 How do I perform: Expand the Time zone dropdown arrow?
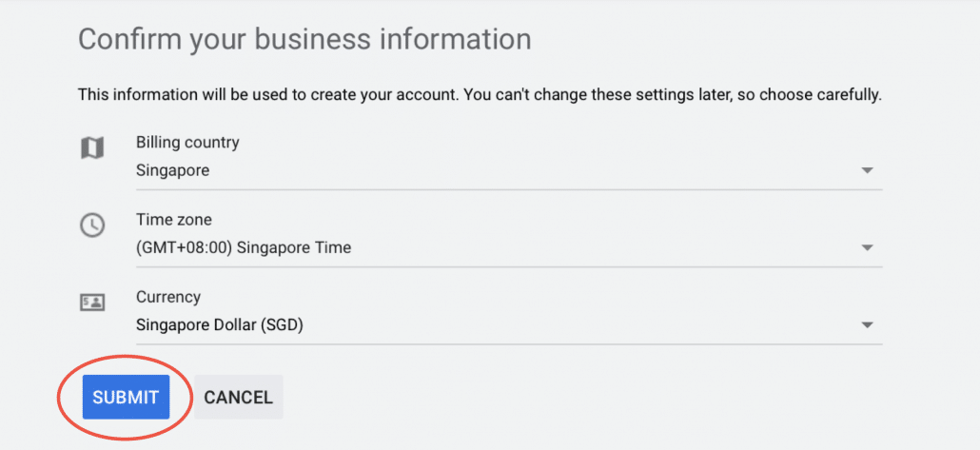[866, 247]
